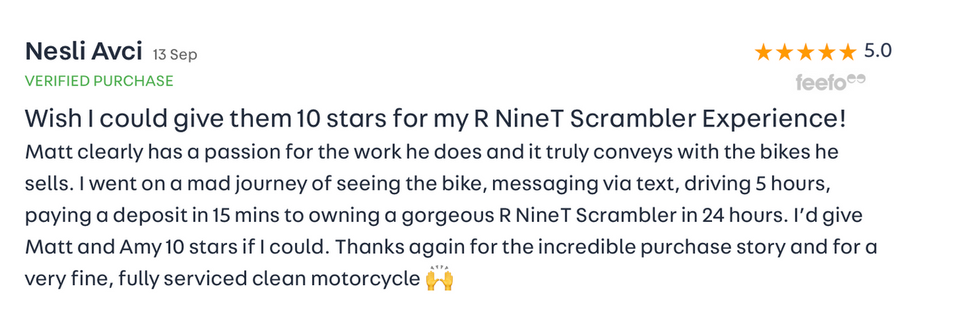Image resolution: width=980 pixels, height=317 pixels.
Task: Click the fifth, last rating star
Action: pos(847,52)
